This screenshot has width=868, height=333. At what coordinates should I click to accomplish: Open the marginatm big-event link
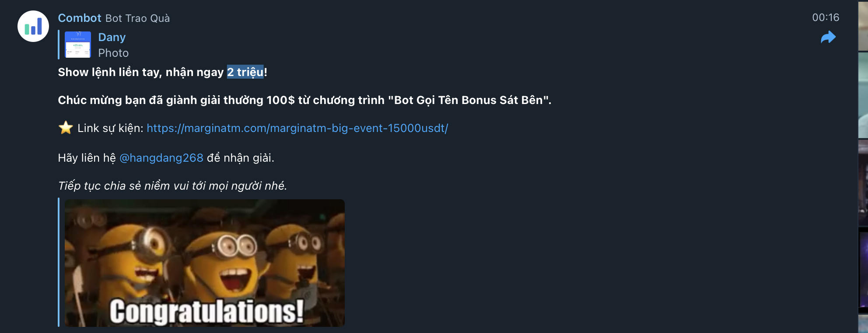tap(297, 128)
